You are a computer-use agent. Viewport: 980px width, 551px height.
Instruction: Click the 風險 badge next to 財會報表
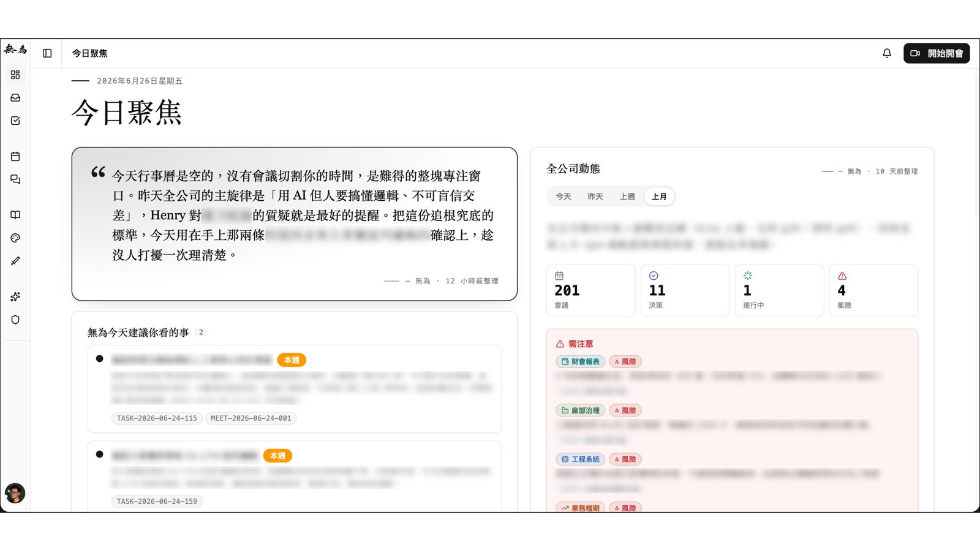625,362
